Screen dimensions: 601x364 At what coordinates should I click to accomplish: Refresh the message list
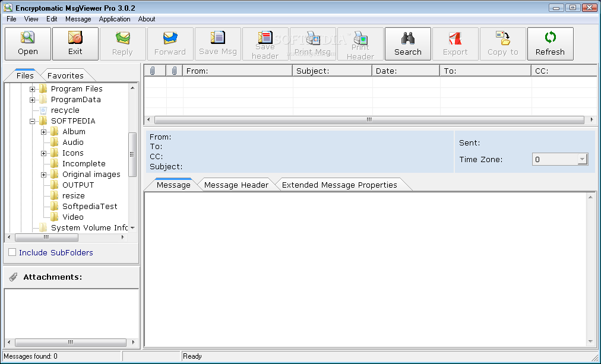[551, 44]
